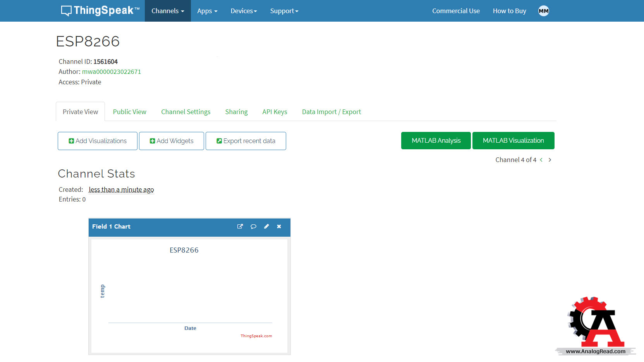Click the 'less than a minute ago' timestamp

[x=121, y=190]
